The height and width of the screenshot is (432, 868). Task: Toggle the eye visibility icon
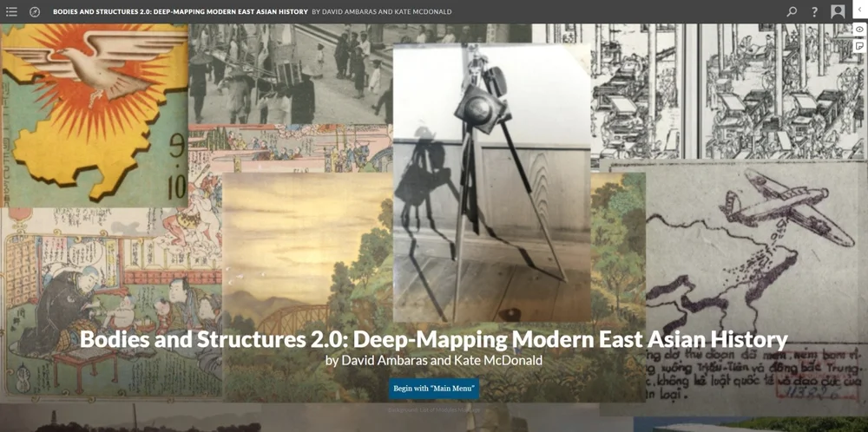859,29
